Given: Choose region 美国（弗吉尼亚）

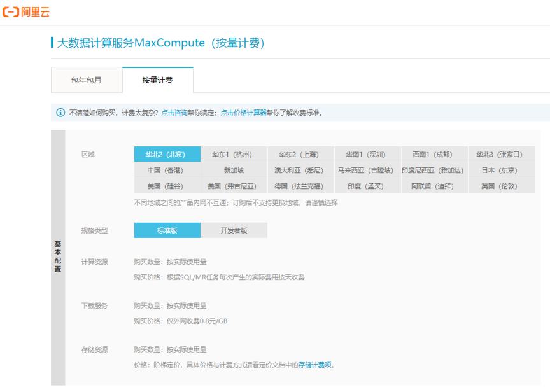Looking at the screenshot, I should 234,186.
